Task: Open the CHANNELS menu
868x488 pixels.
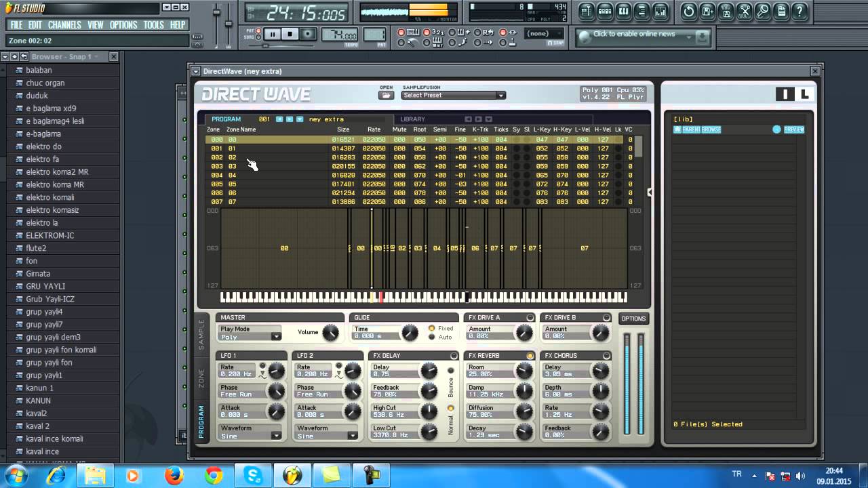Action: (x=64, y=25)
